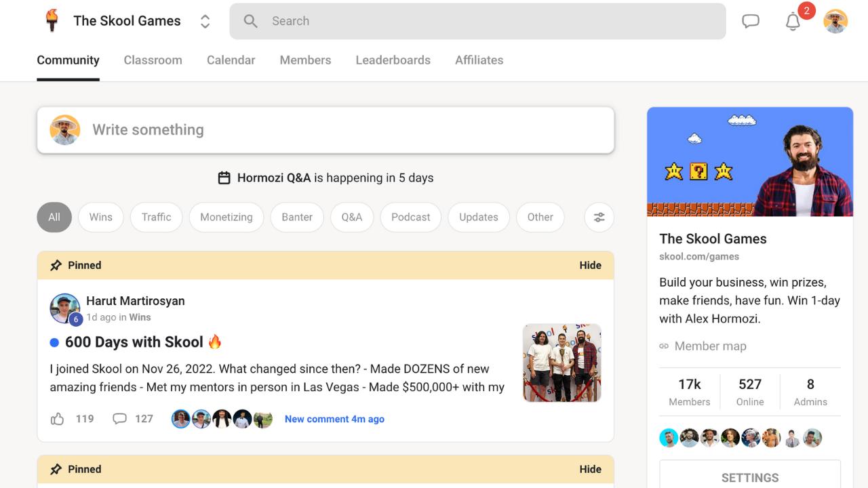Click the pin icon on the first pinned post
868x488 pixels.
(x=56, y=265)
